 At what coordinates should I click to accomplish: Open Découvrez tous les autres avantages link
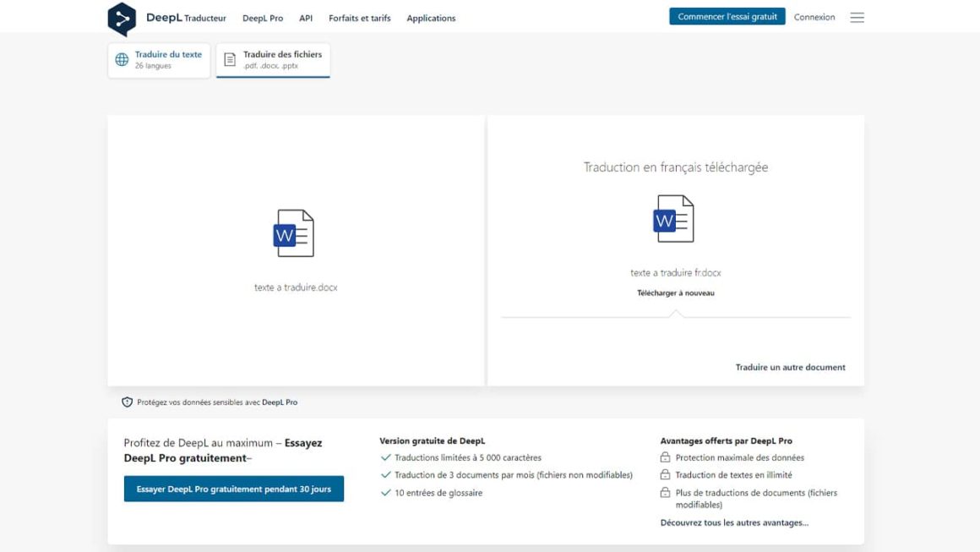coord(734,522)
